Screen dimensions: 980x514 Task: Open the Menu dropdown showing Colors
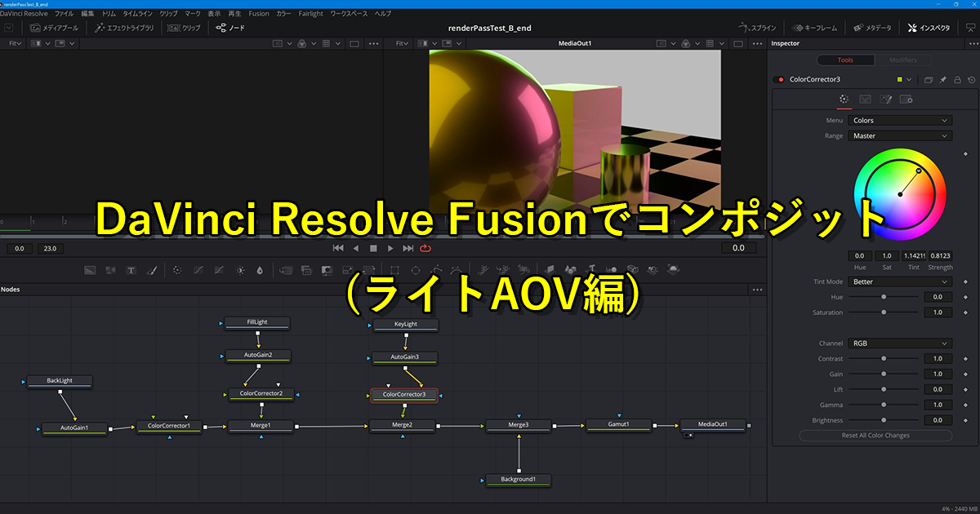(x=900, y=121)
